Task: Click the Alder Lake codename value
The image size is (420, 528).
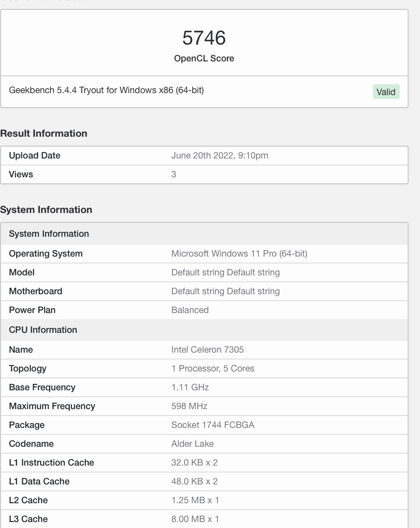Action: (193, 444)
